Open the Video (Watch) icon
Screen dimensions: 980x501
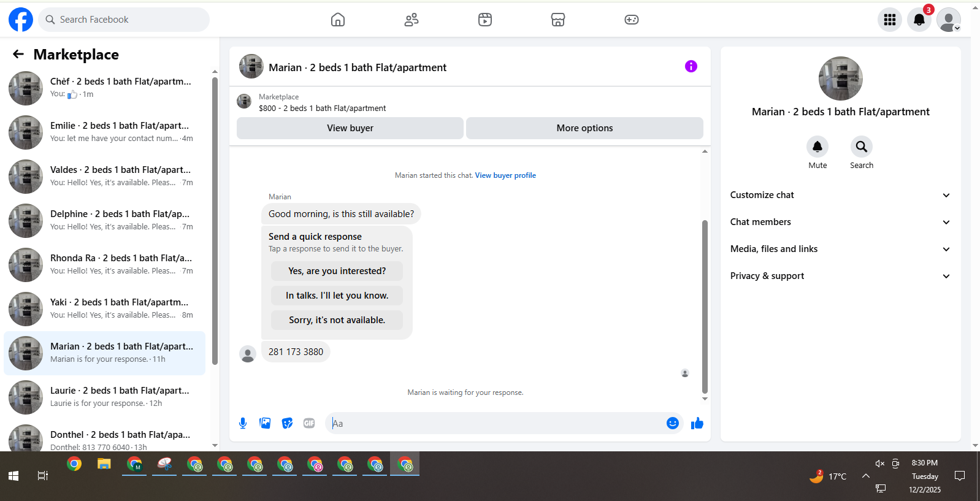(x=485, y=20)
